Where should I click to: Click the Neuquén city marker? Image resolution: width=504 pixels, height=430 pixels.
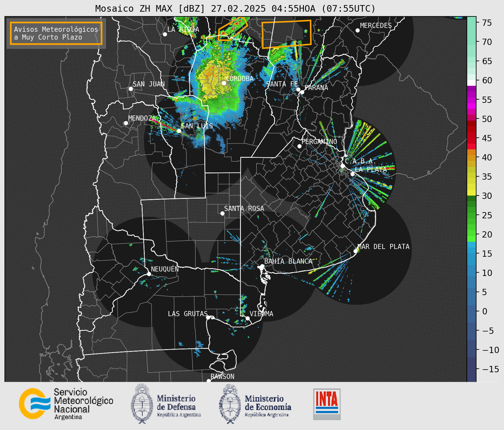(x=149, y=274)
